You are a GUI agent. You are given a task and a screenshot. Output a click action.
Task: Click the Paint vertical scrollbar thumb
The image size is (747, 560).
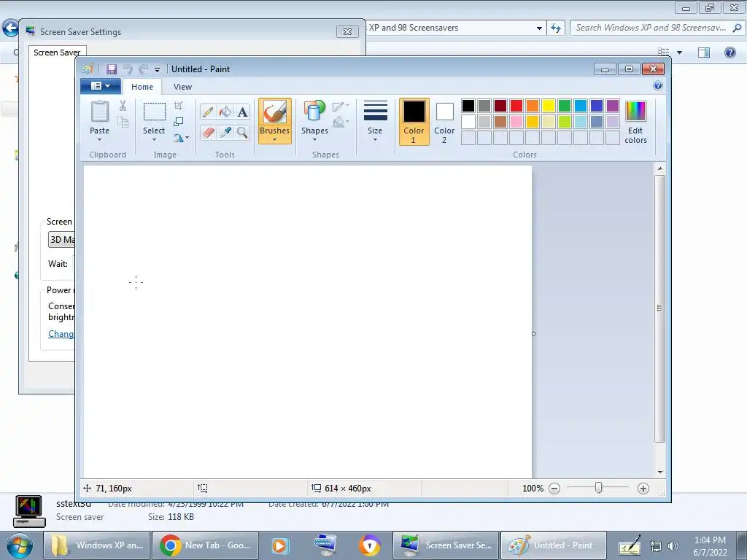(x=659, y=308)
